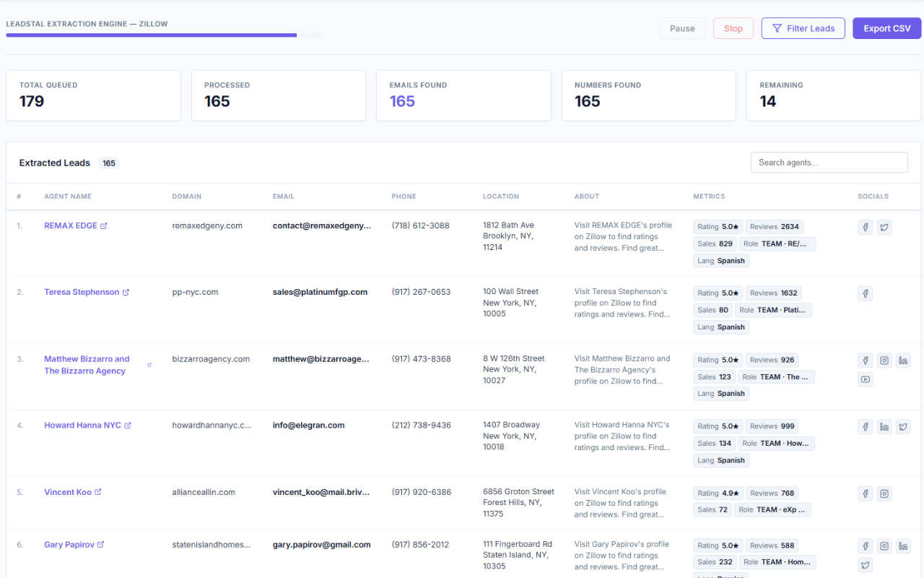
Task: Open the Filter Leads options
Action: point(803,28)
